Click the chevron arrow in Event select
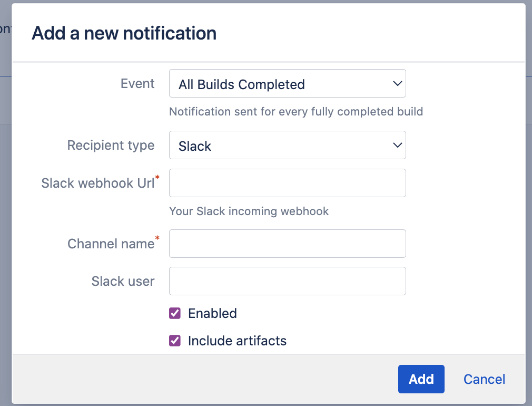 point(397,84)
